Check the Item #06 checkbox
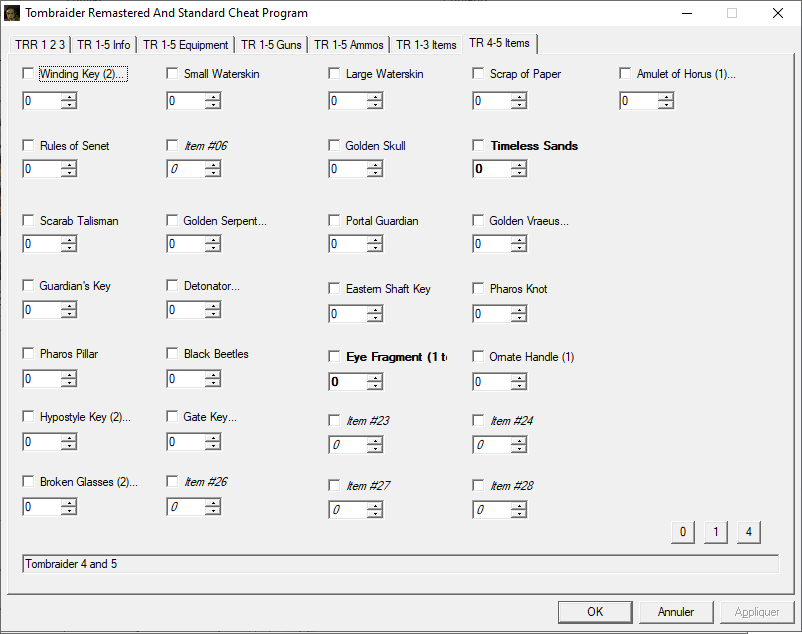The width and height of the screenshot is (802, 634). 172,146
